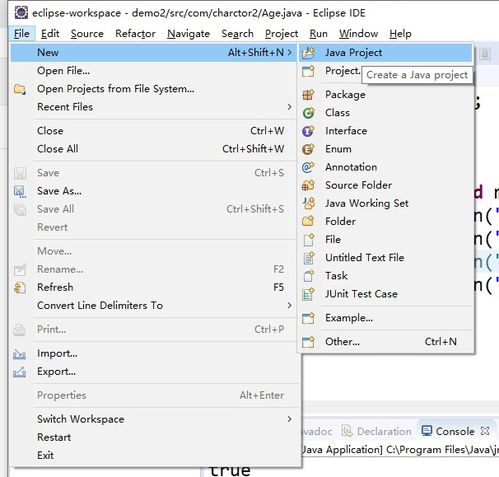This screenshot has width=499, height=477.
Task: Click the purple Interface icon
Action: pos(308,131)
